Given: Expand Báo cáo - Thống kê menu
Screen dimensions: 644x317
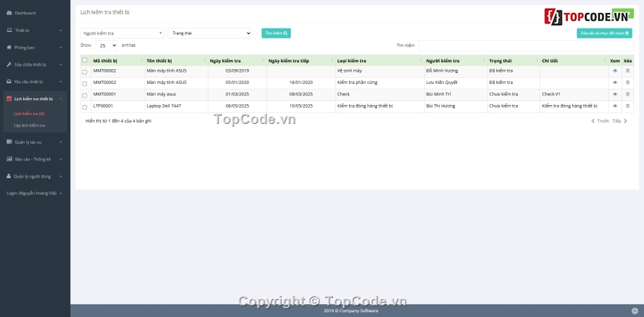Looking at the screenshot, I should point(33,159).
